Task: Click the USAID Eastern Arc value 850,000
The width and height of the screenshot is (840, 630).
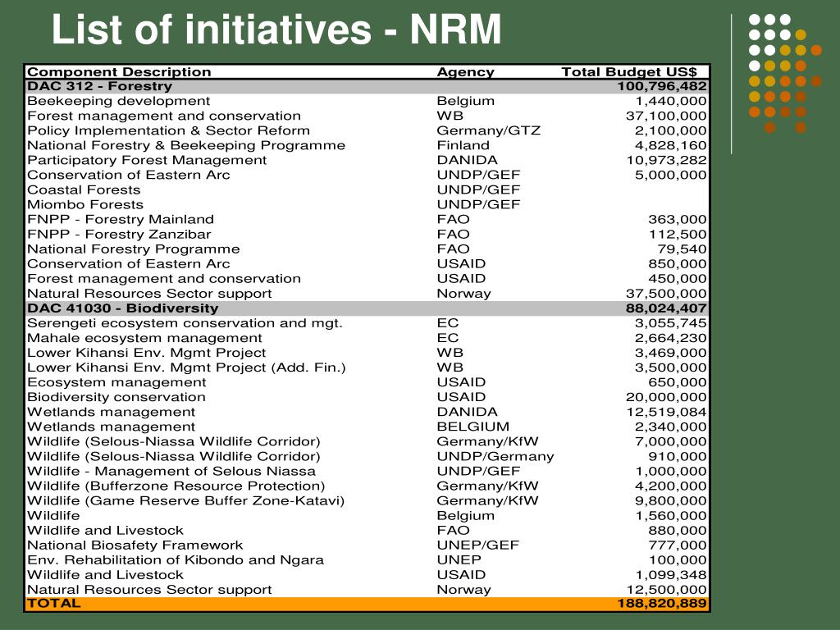Action: click(x=677, y=264)
